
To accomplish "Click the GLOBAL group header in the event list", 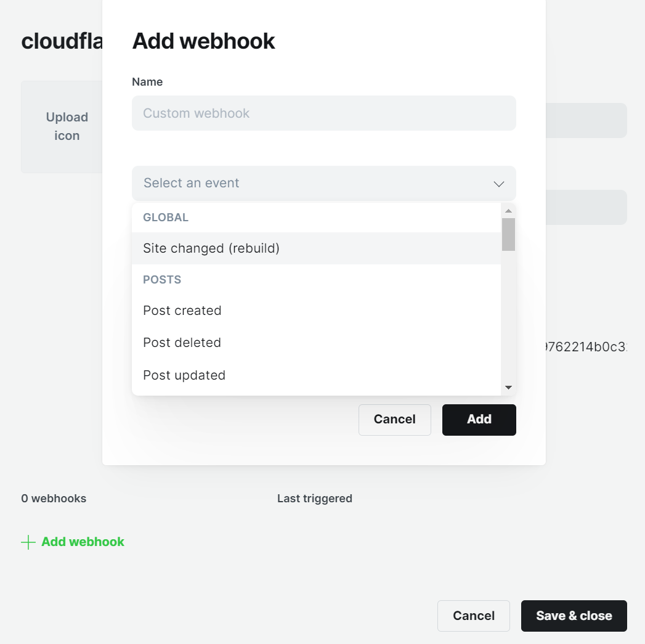I will click(166, 218).
